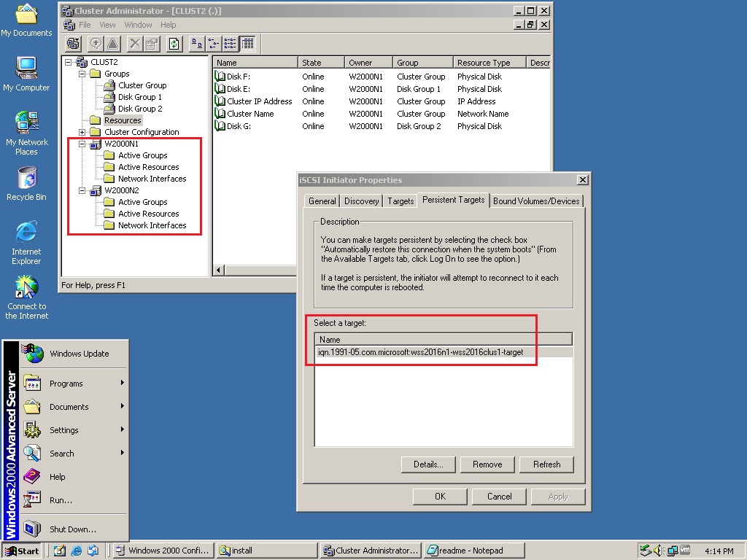Open My Network Places desktop icon
The width and height of the screenshot is (747, 560).
click(26, 133)
